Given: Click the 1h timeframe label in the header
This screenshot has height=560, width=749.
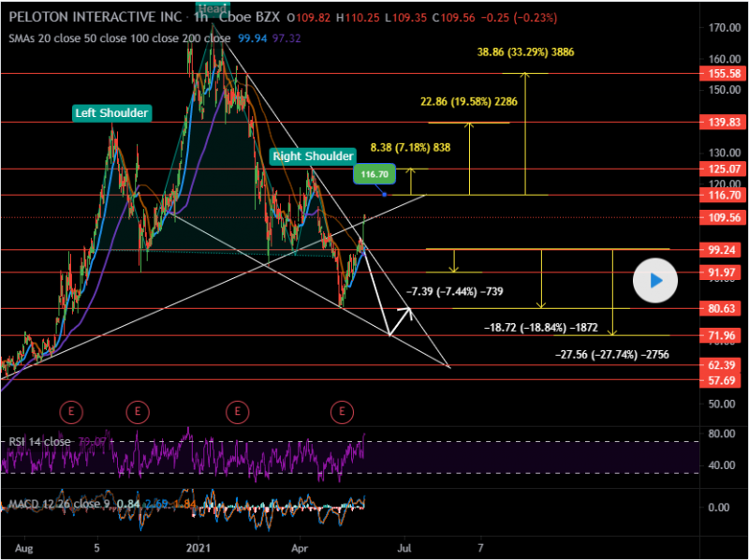Looking at the screenshot, I should point(201,18).
